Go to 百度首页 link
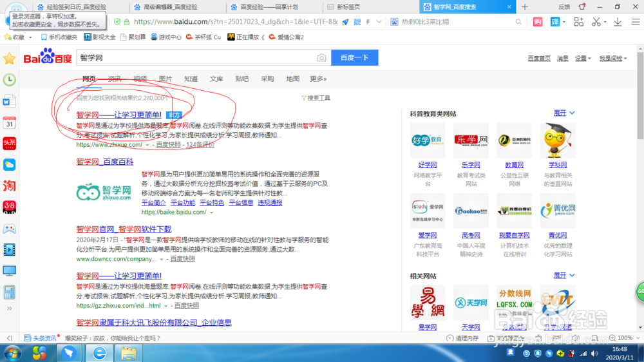The width and height of the screenshot is (644, 362). pos(539,59)
